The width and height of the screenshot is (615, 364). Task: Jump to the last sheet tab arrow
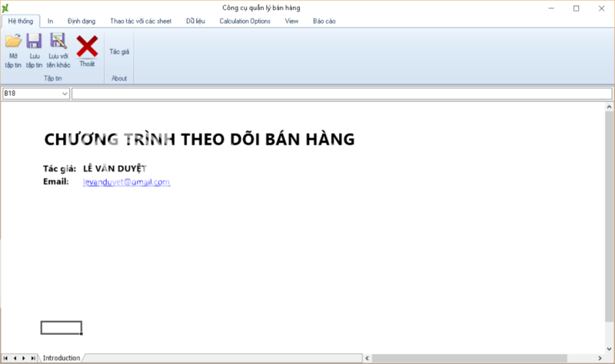33,359
